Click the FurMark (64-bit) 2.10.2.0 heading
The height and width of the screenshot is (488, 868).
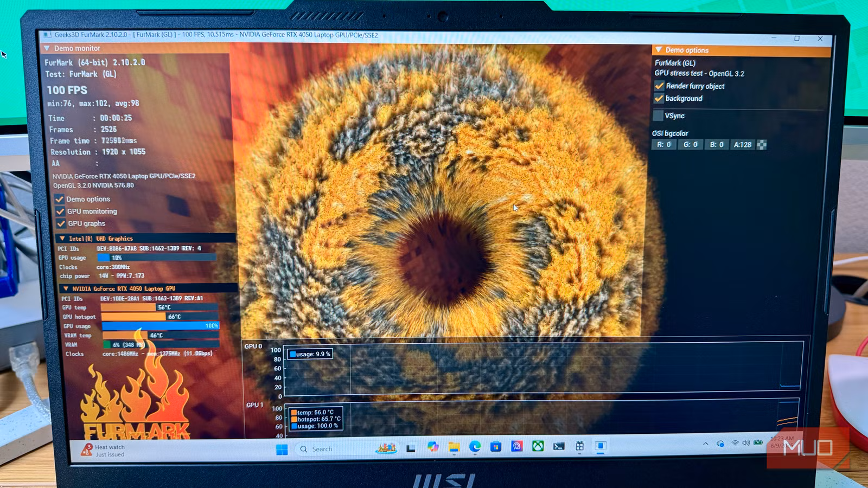95,62
